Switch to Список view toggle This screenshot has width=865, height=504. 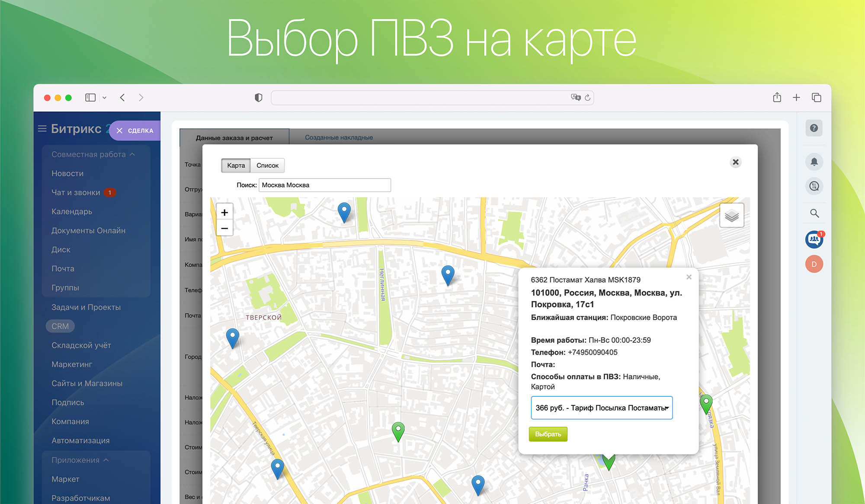click(x=267, y=165)
